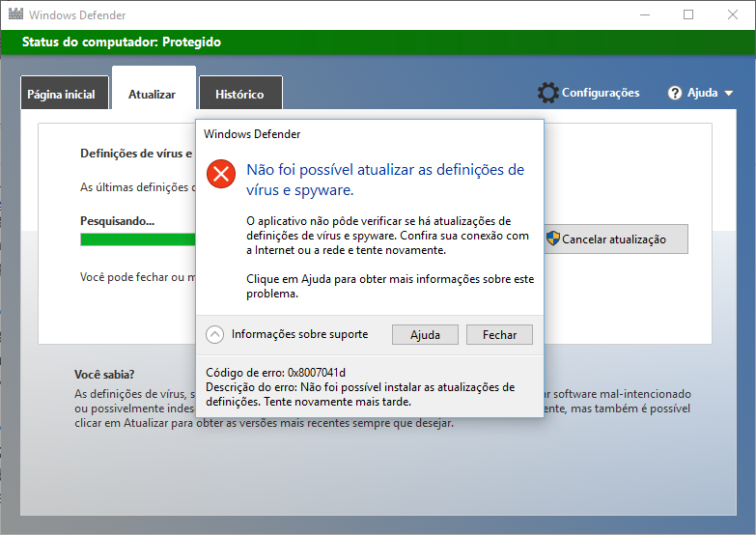Click the 'Você sabia?' heading
The image size is (756, 535).
pyautogui.click(x=104, y=375)
